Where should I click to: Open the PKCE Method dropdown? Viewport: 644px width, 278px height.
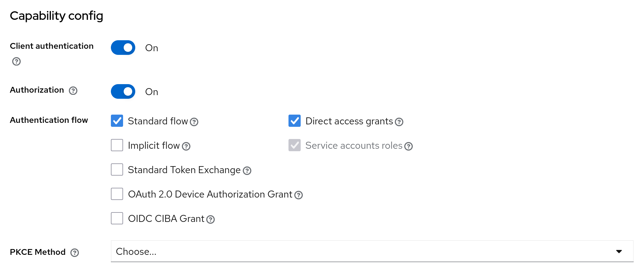pos(619,251)
